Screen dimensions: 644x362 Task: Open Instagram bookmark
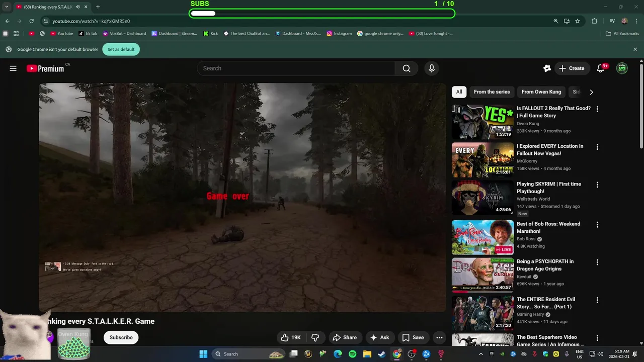click(339, 34)
